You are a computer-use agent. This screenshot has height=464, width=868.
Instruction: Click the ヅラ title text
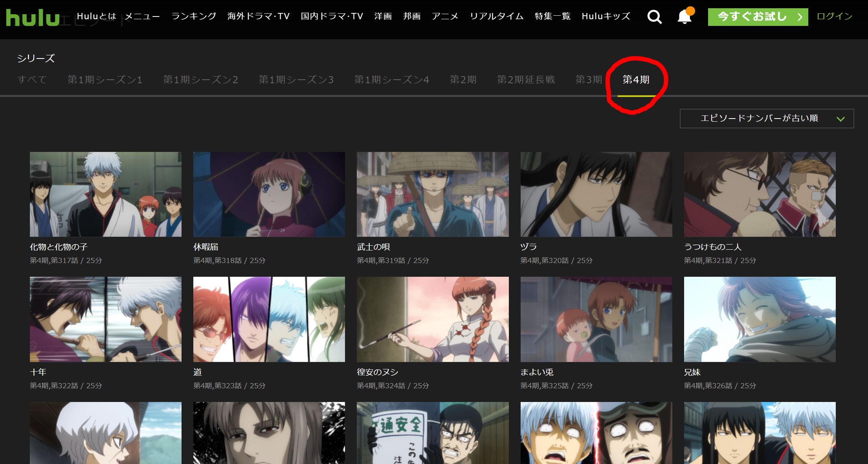(x=529, y=247)
